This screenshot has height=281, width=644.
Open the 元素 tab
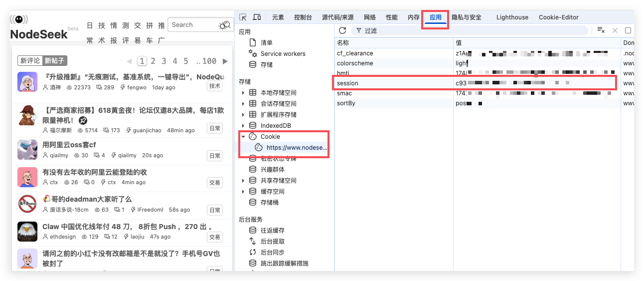(278, 17)
